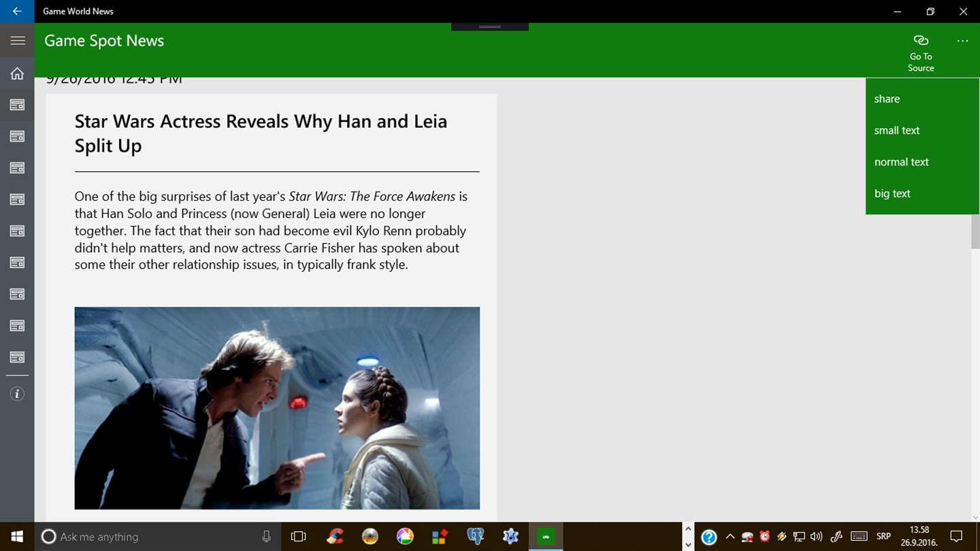Click the article vertical scrollbar thumb
The image size is (980, 551).
tap(975, 231)
